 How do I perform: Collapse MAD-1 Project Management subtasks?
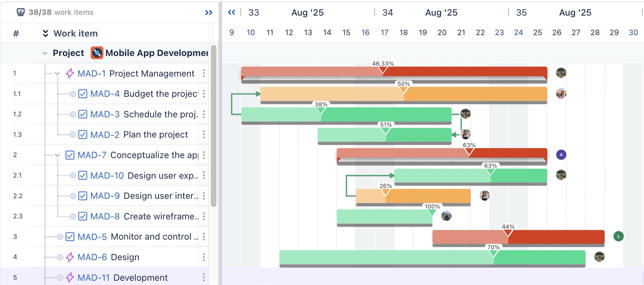(57, 74)
